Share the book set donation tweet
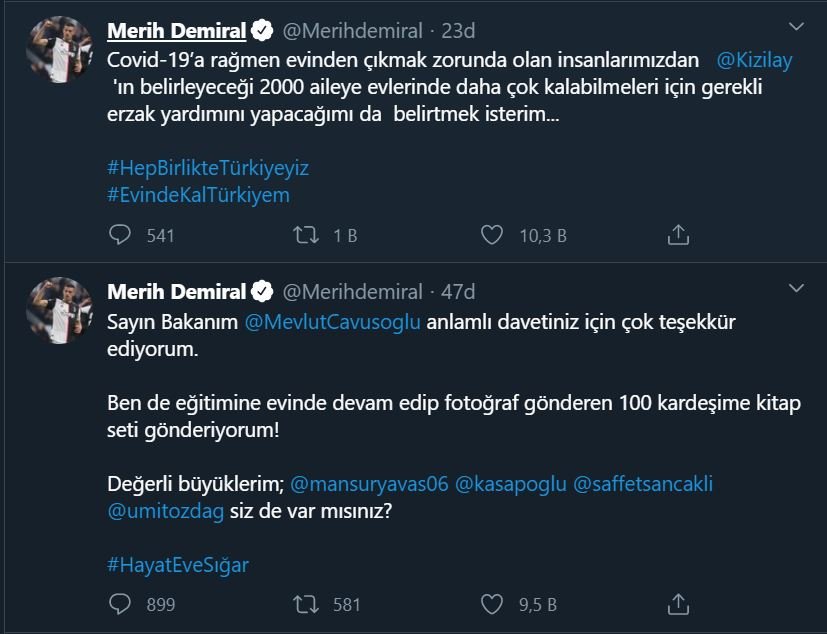 pos(678,604)
